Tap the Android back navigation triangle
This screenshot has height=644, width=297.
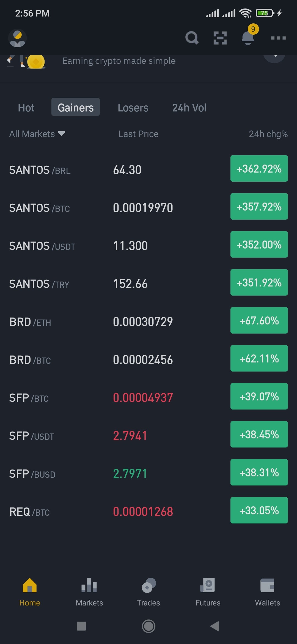[215, 626]
